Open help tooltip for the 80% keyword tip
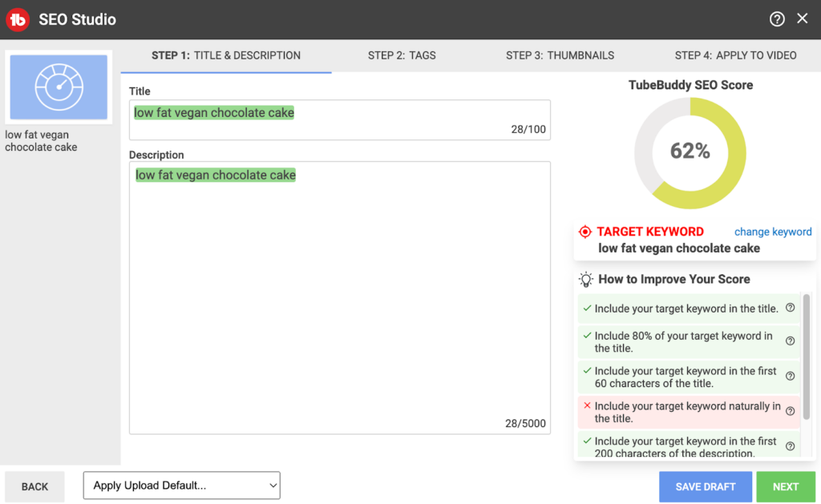This screenshot has height=504, width=821. tap(790, 342)
